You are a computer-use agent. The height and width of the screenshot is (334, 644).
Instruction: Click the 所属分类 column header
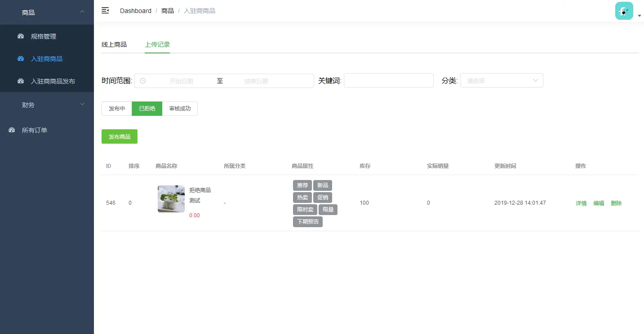tap(235, 166)
